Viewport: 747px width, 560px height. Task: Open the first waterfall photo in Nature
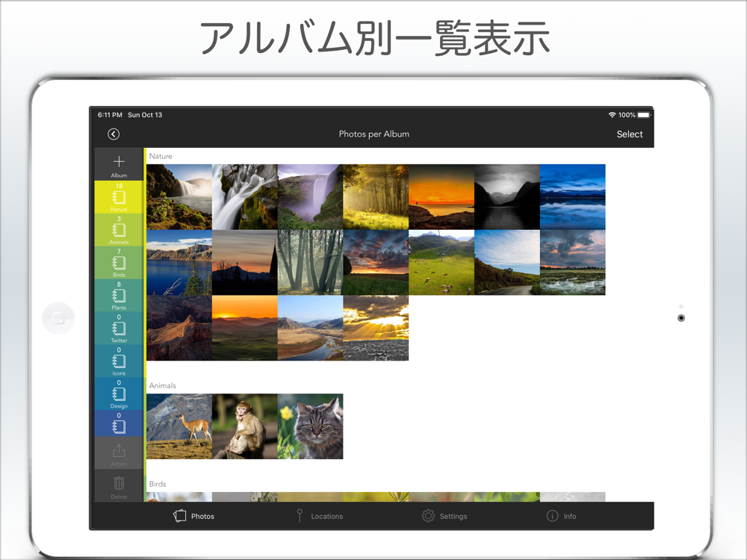[x=179, y=196]
